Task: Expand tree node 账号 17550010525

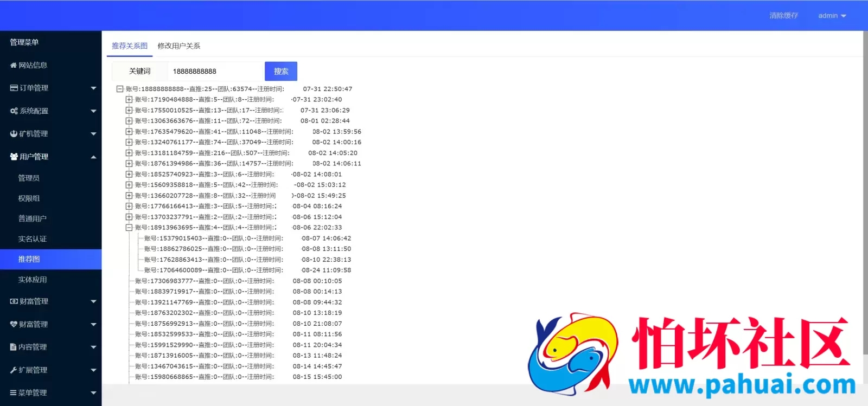Action: (x=129, y=110)
